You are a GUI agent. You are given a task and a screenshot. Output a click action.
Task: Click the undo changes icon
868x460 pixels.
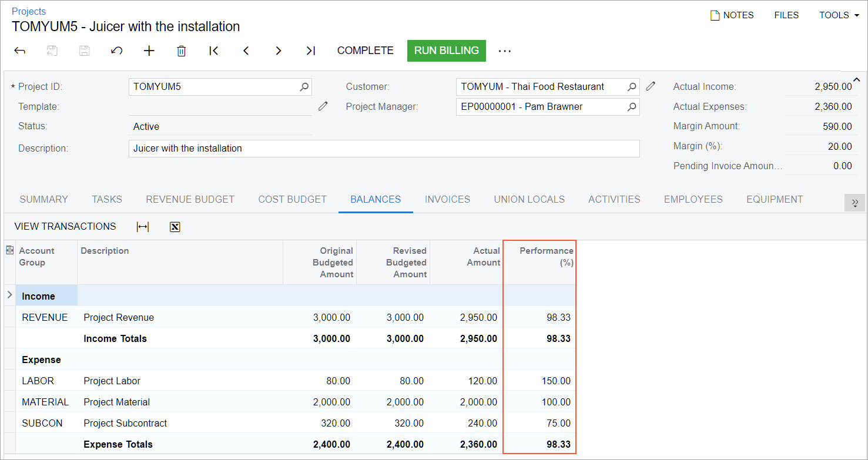116,51
